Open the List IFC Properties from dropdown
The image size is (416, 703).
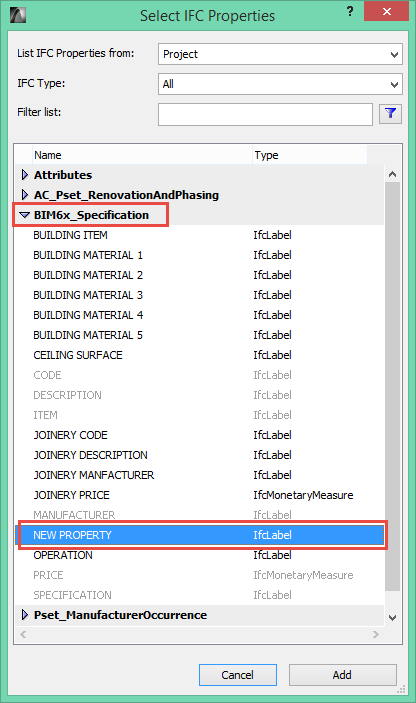(280, 54)
